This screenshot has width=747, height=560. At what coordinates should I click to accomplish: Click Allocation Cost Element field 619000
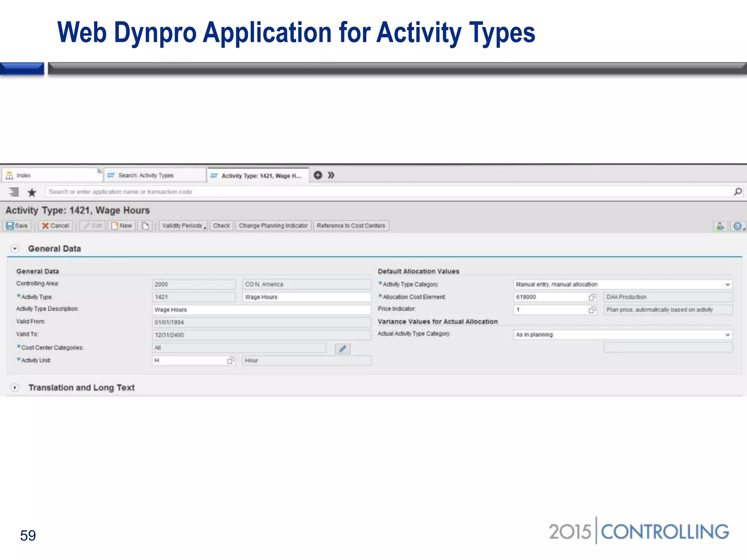tap(551, 297)
